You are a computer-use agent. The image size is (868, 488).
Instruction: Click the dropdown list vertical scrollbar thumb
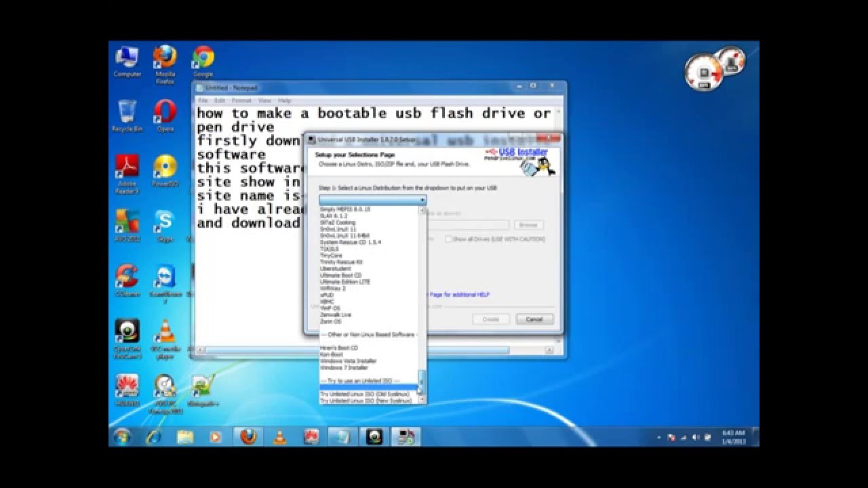(422, 380)
